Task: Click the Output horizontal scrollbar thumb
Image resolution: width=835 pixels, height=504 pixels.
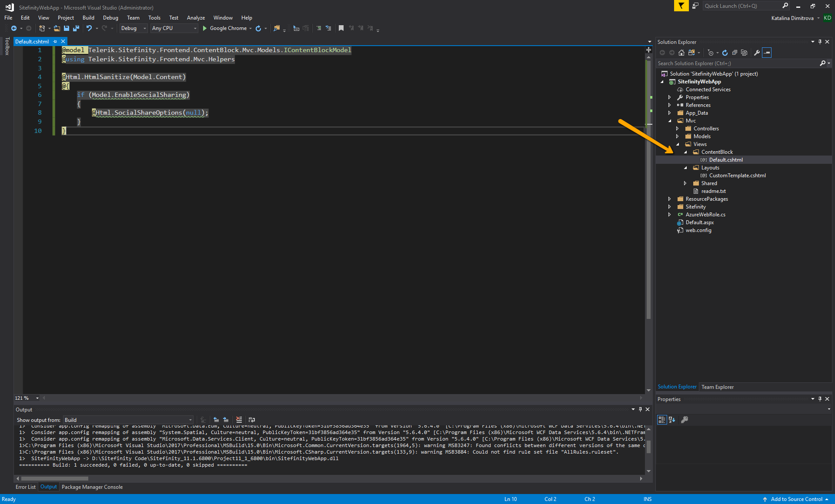Action: coord(55,478)
